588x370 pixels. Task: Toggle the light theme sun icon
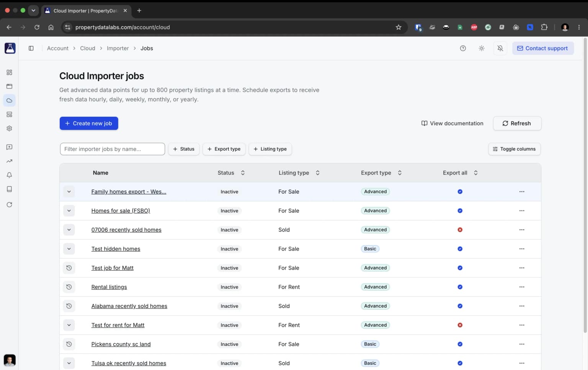tap(482, 48)
